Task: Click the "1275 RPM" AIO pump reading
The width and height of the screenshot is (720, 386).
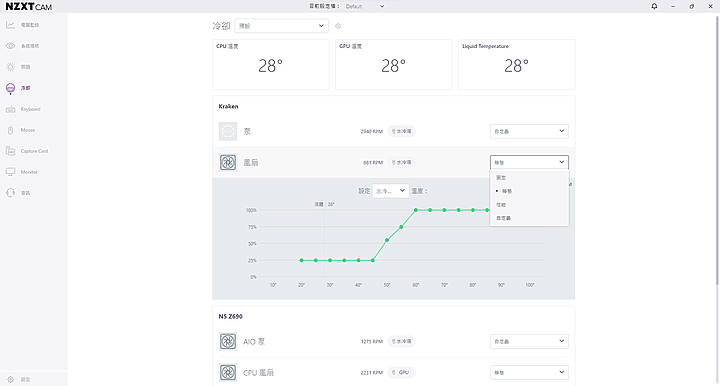Action: 371,341
